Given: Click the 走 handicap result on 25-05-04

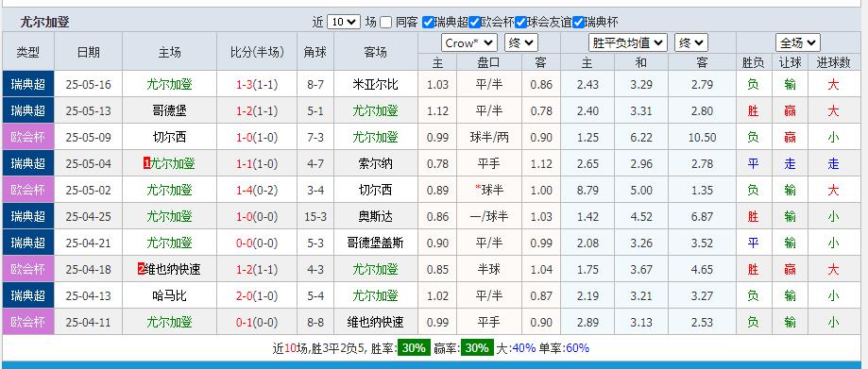Looking at the screenshot, I should click(790, 164).
